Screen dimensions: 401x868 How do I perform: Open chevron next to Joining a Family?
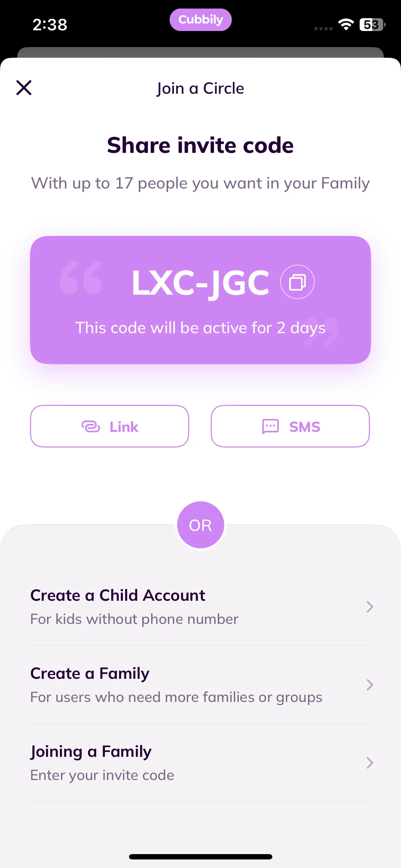370,763
